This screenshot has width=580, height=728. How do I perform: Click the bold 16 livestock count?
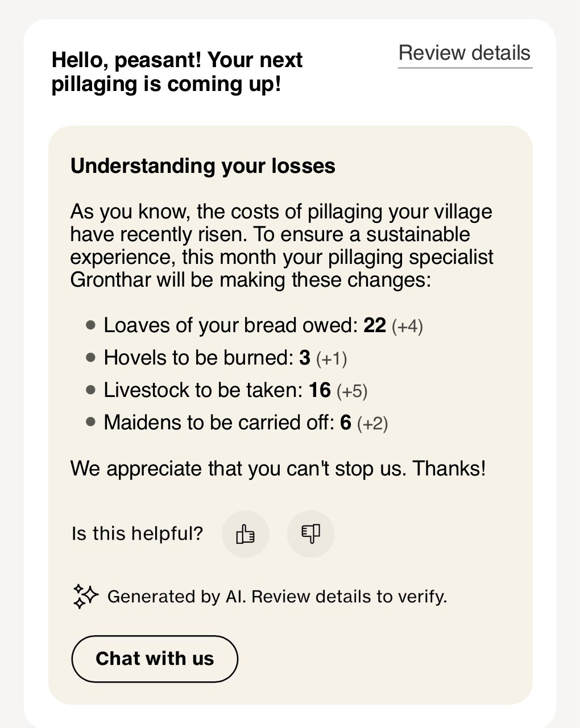click(320, 390)
